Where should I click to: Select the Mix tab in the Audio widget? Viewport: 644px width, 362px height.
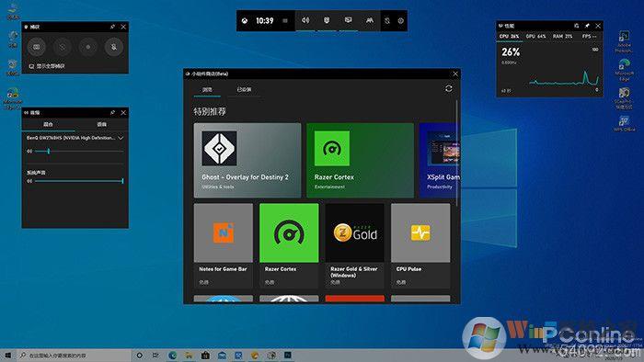(x=48, y=124)
